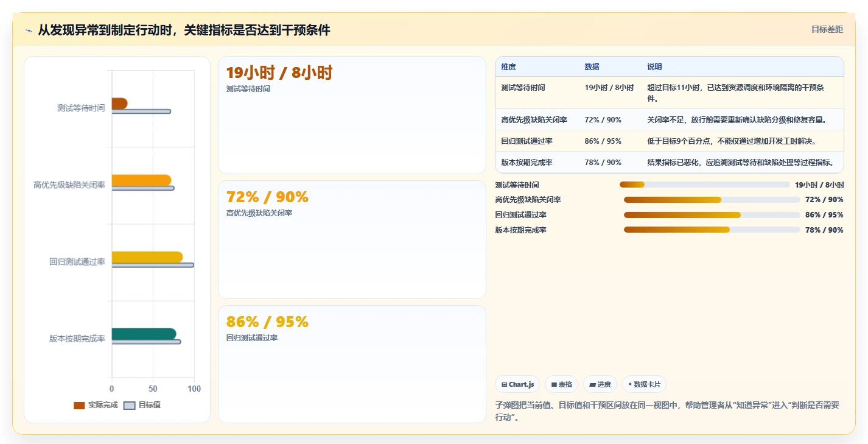Click the description starting 超过目标11小时

735,93
